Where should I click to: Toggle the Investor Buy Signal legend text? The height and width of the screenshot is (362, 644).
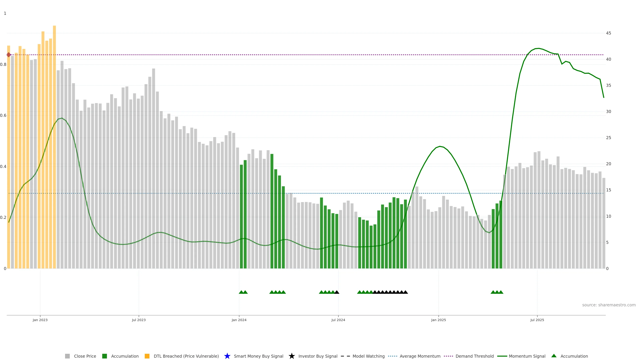tap(318, 356)
